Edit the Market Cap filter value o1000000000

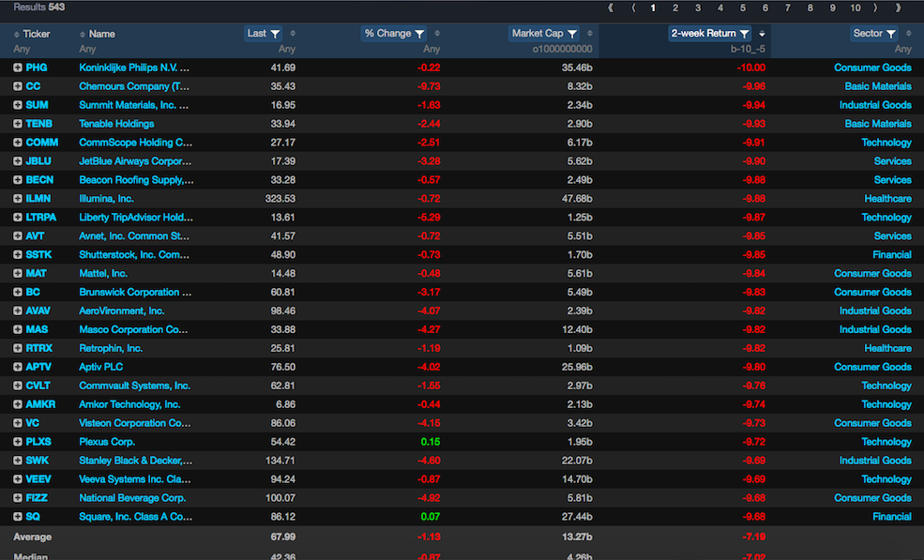(562, 50)
